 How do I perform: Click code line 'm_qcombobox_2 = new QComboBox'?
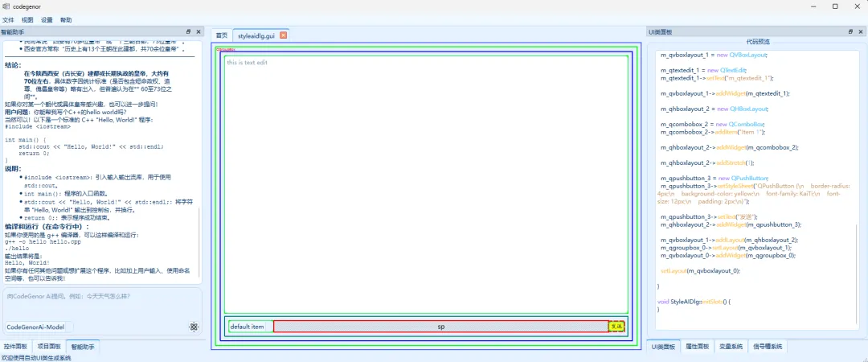pyautogui.click(x=712, y=124)
